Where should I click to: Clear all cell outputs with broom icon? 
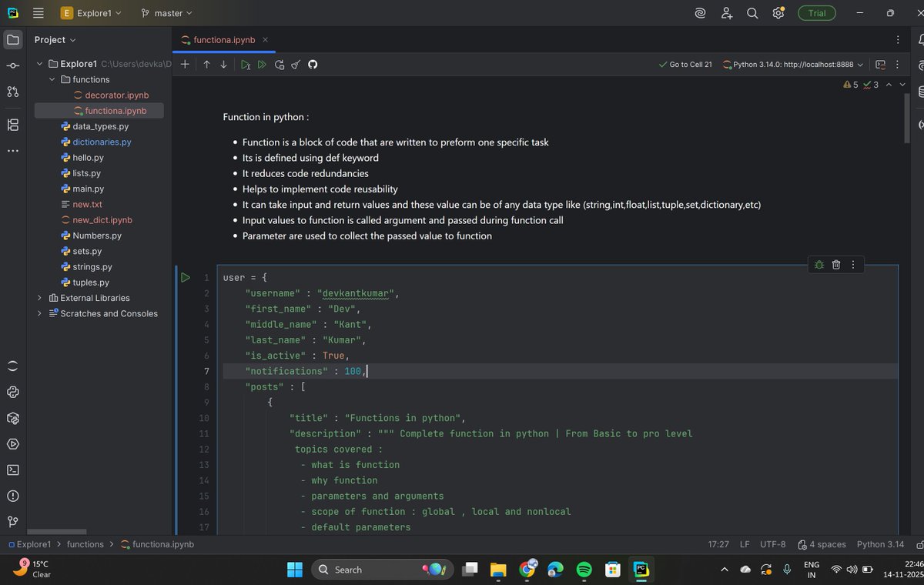tap(295, 64)
